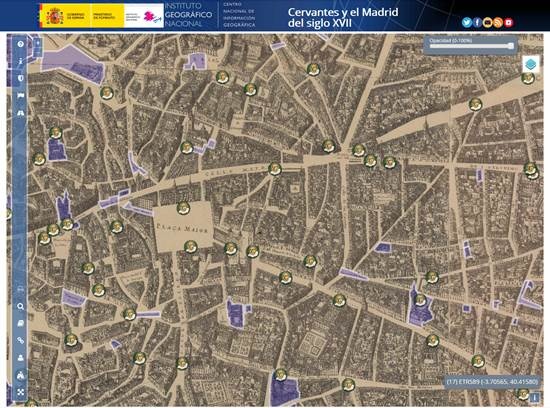This screenshot has height=408, width=550.
Task: Click the 'Cervantes y el Madrid del siglo XVII' title
Action: [x=343, y=18]
